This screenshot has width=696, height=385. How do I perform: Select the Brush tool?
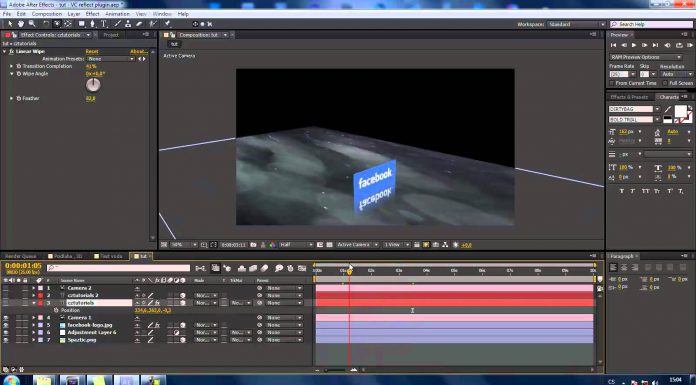[118, 24]
